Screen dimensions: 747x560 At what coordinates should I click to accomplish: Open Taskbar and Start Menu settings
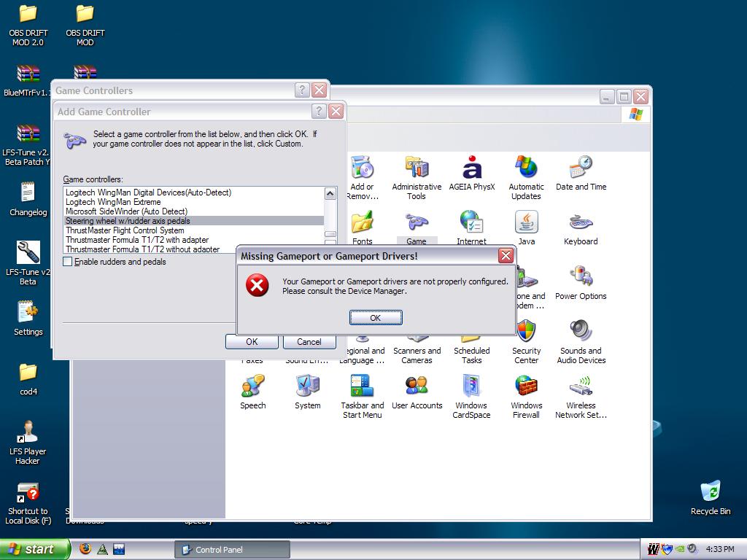[x=362, y=396]
